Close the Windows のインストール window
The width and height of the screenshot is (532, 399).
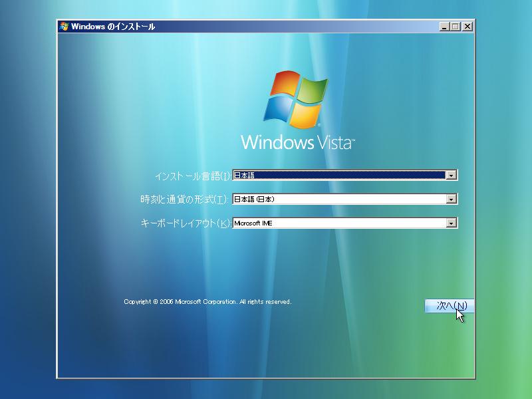(467, 27)
